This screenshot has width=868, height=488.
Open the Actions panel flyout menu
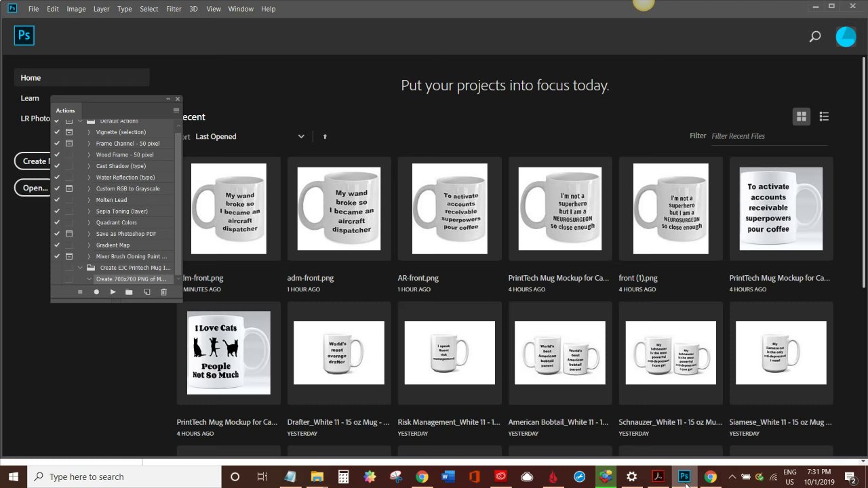point(176,110)
